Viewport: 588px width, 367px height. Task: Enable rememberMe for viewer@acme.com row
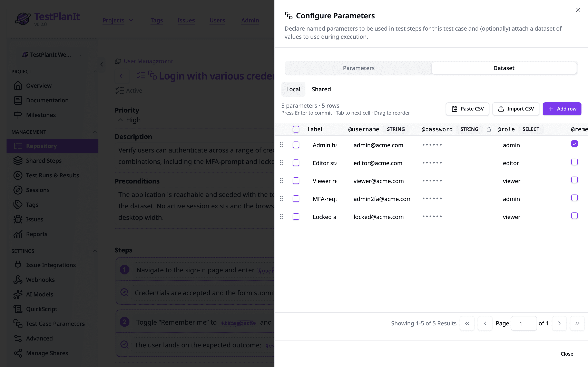click(x=574, y=180)
